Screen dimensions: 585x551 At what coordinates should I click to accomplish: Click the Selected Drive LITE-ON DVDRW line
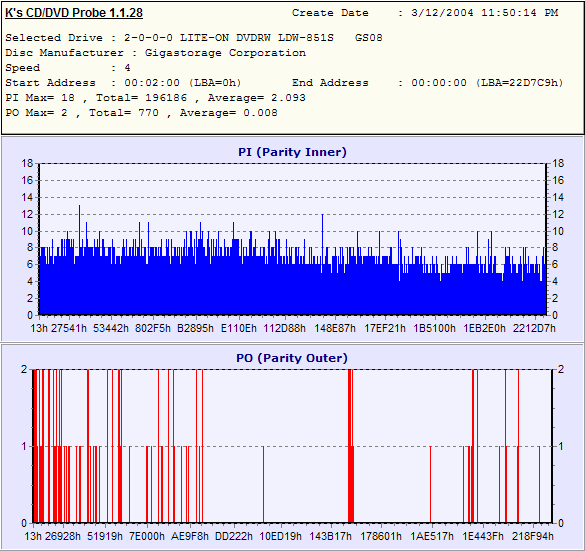click(194, 38)
